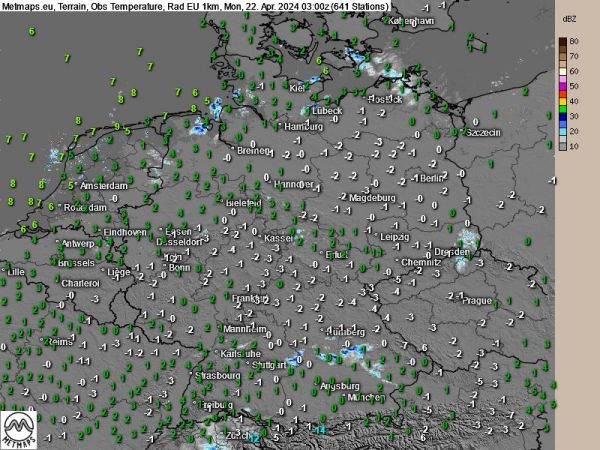This screenshot has height=450, width=600.
Task: Pick the 20 dBZ legend color block
Action: (x=564, y=131)
